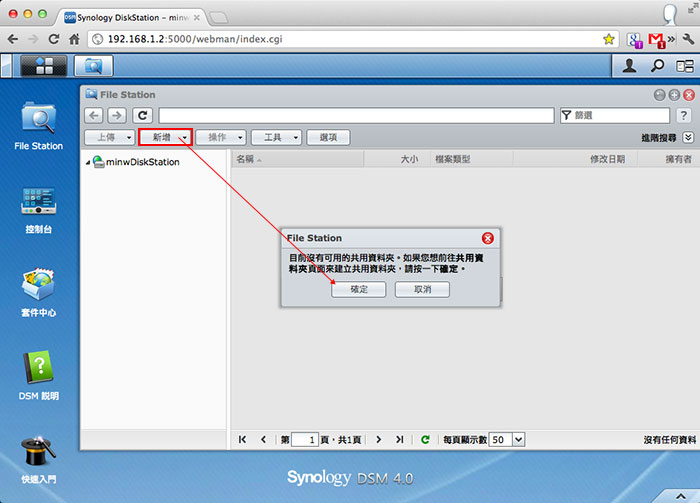Jump to first page in file list

click(242, 440)
